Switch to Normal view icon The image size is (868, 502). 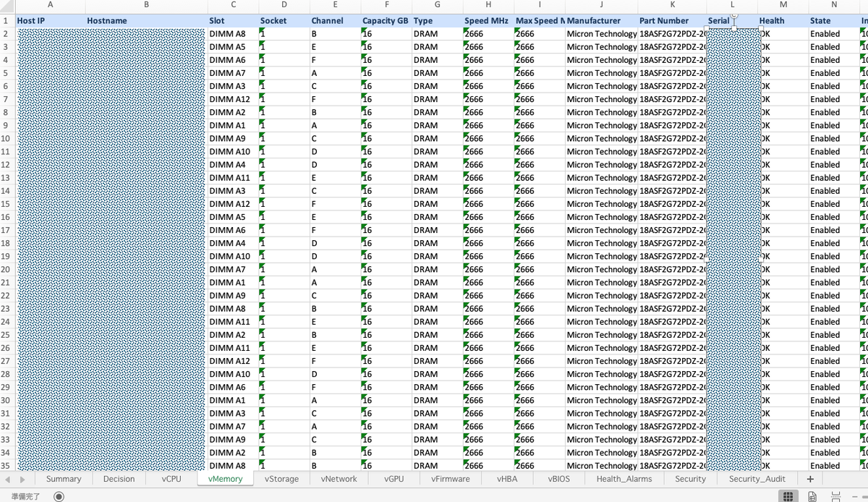(788, 496)
